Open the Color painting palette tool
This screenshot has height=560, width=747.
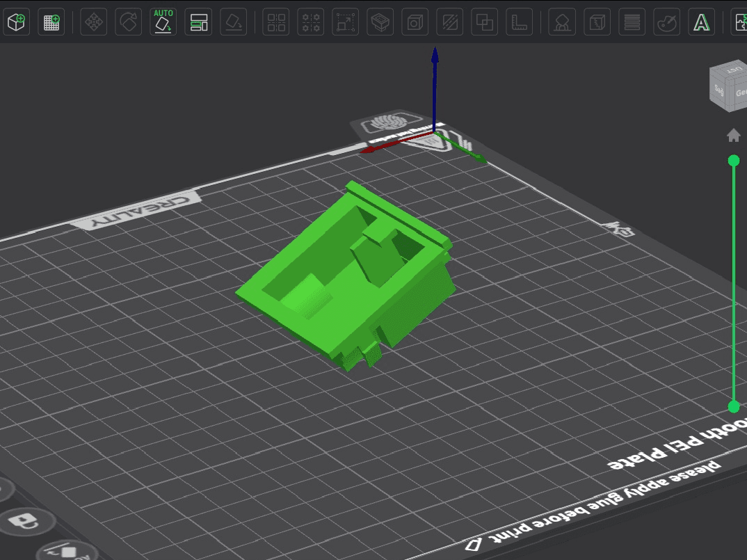(666, 22)
